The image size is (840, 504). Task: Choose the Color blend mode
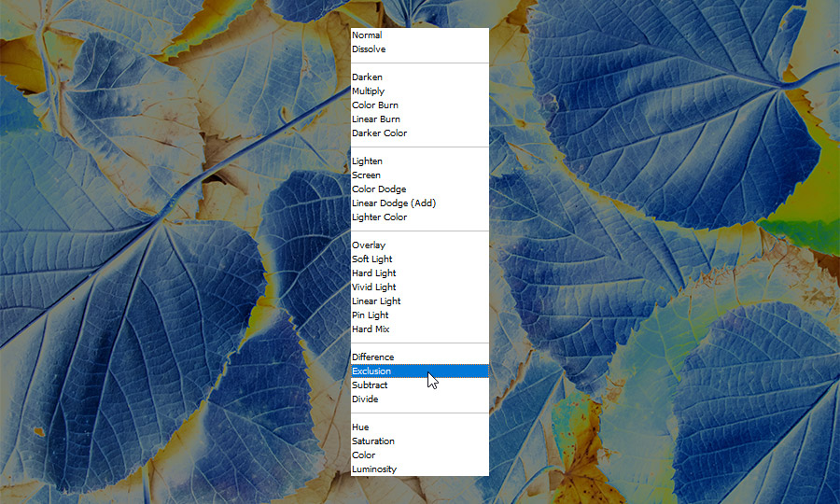(419, 455)
